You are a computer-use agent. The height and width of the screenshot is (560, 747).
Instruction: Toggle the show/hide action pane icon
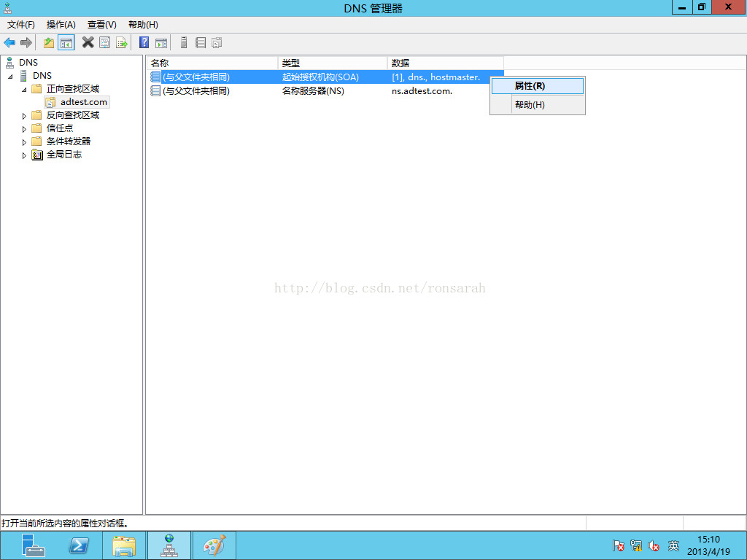coord(161,43)
